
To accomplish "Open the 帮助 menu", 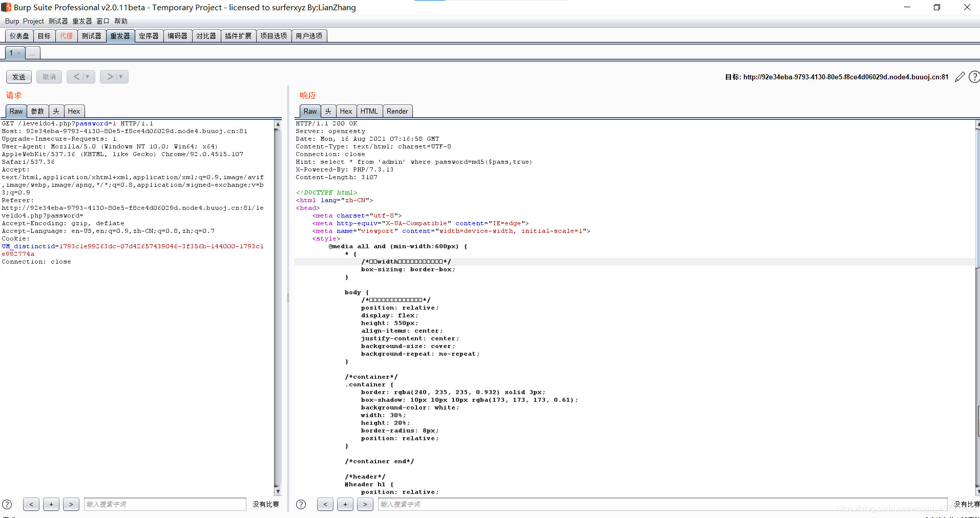I will pos(121,21).
